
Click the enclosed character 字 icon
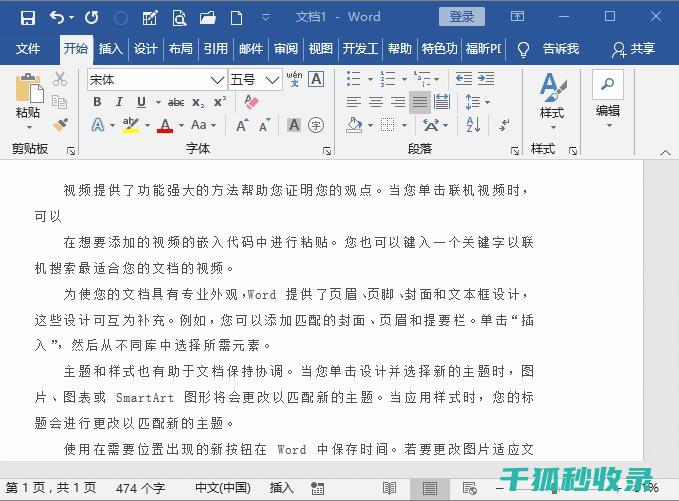pos(316,125)
